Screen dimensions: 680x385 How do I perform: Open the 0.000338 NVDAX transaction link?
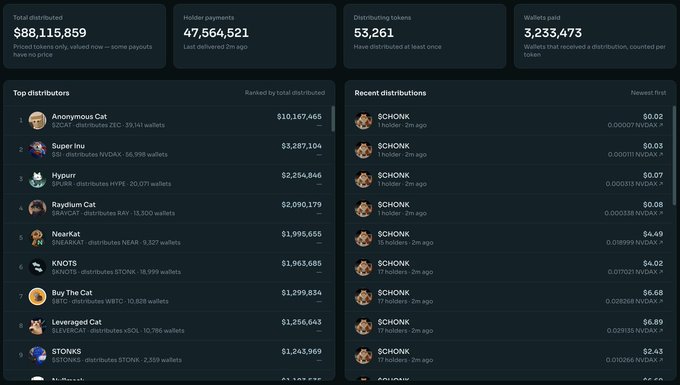(634, 213)
